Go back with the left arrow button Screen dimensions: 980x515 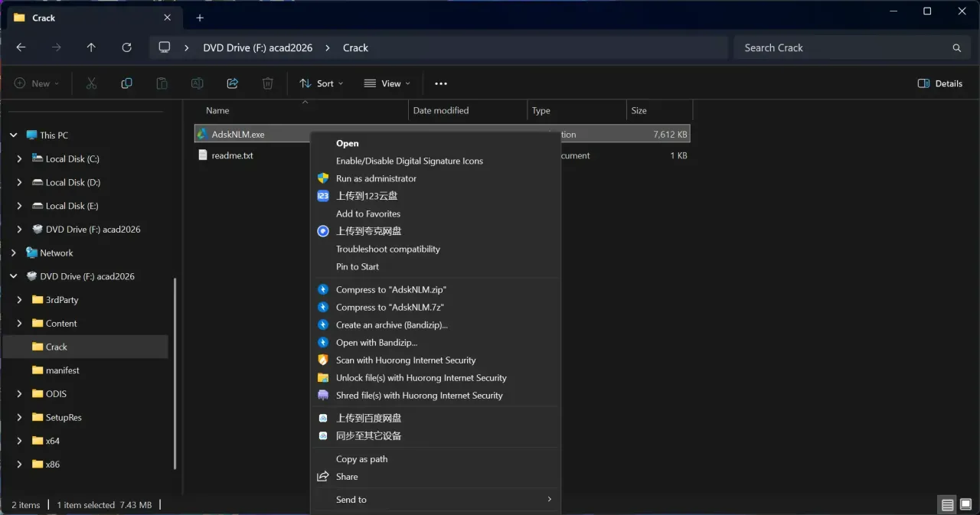(21, 47)
